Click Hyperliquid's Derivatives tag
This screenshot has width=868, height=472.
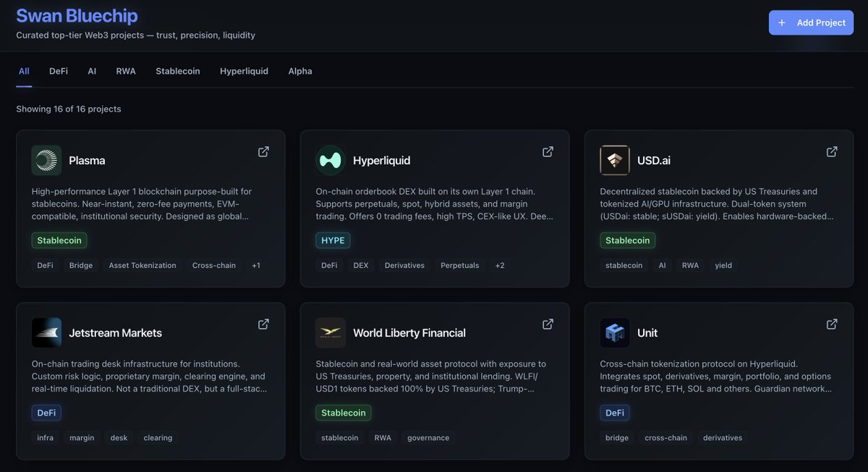tap(405, 266)
